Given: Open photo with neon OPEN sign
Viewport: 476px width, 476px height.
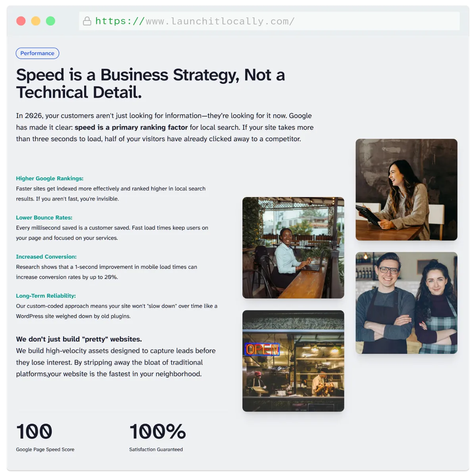Looking at the screenshot, I should pos(293,361).
